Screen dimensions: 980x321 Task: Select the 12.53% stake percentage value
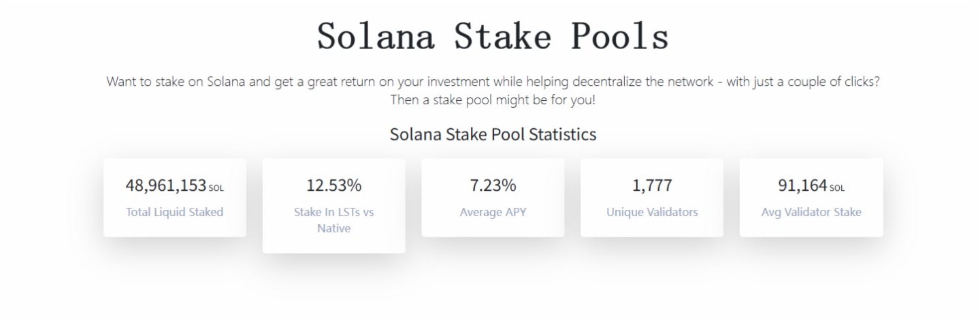(x=333, y=185)
